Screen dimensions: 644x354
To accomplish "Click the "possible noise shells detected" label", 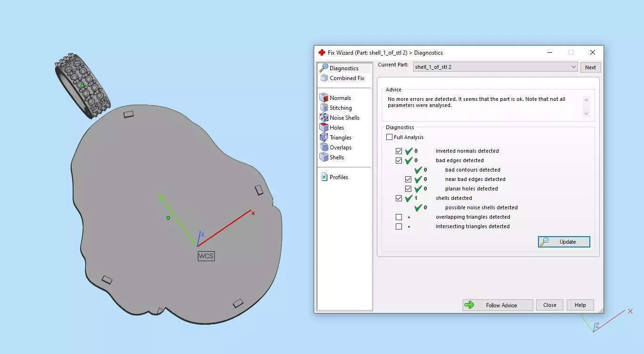I will (x=481, y=207).
